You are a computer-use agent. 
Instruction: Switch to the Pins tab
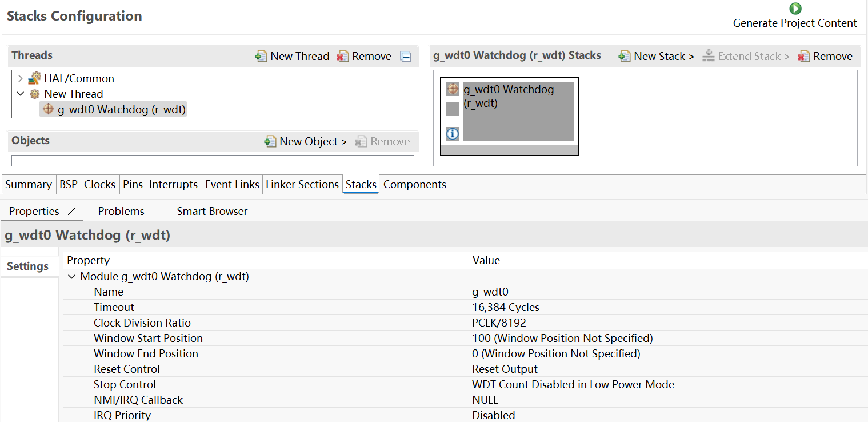[x=133, y=185]
